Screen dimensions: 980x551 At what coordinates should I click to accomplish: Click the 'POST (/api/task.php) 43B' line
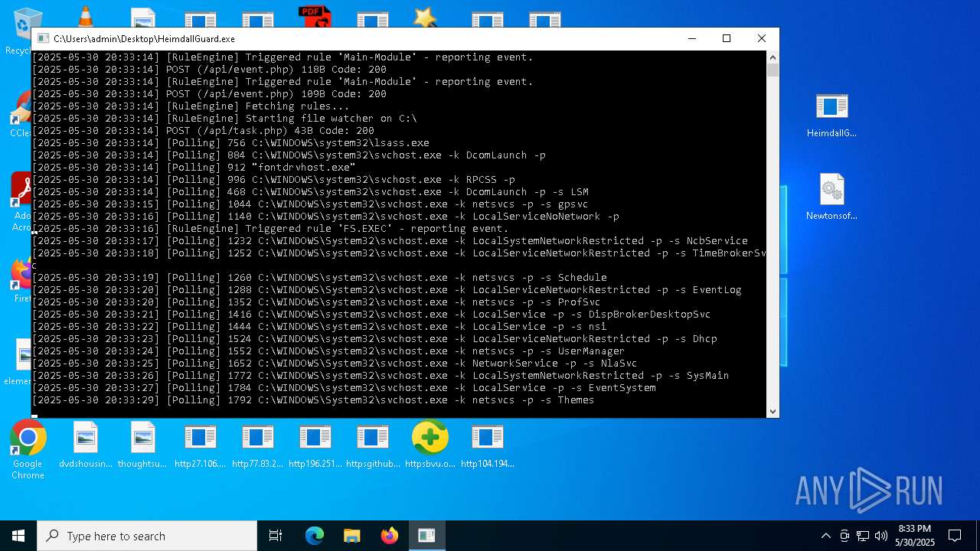203,131
